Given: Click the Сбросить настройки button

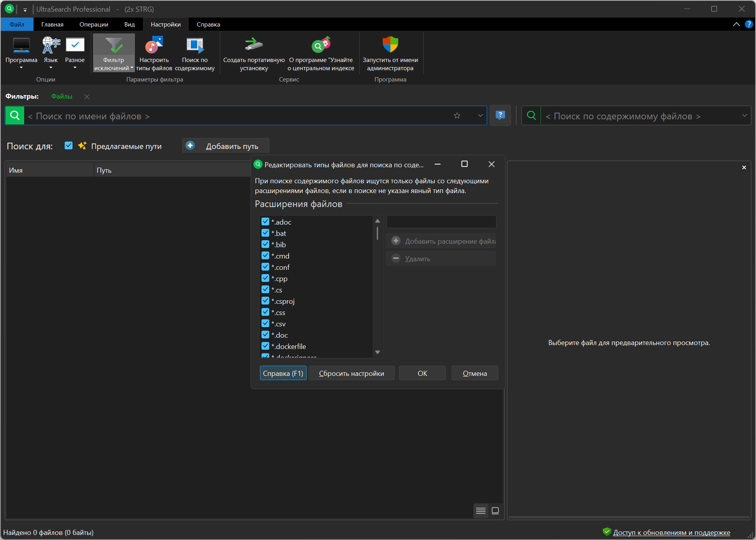Looking at the screenshot, I should click(351, 373).
